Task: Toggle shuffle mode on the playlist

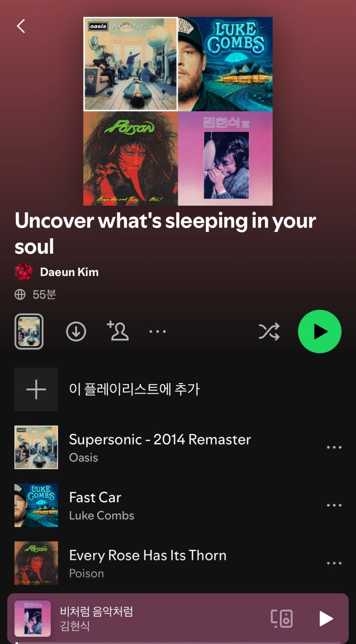Action: point(269,332)
